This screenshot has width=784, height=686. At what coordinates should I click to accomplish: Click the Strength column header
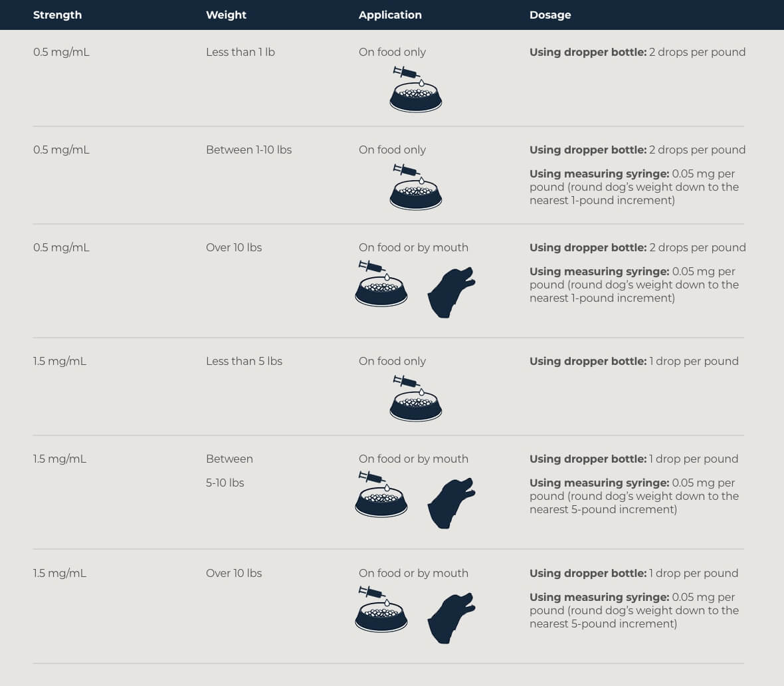click(x=57, y=15)
